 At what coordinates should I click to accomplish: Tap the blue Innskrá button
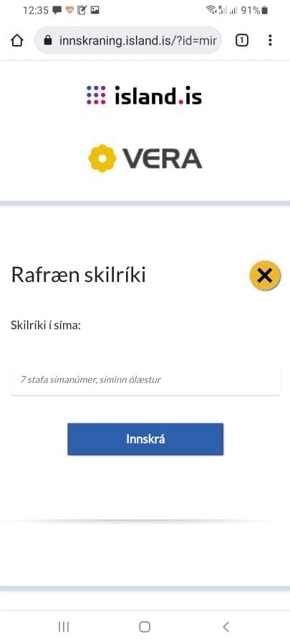pyautogui.click(x=145, y=439)
